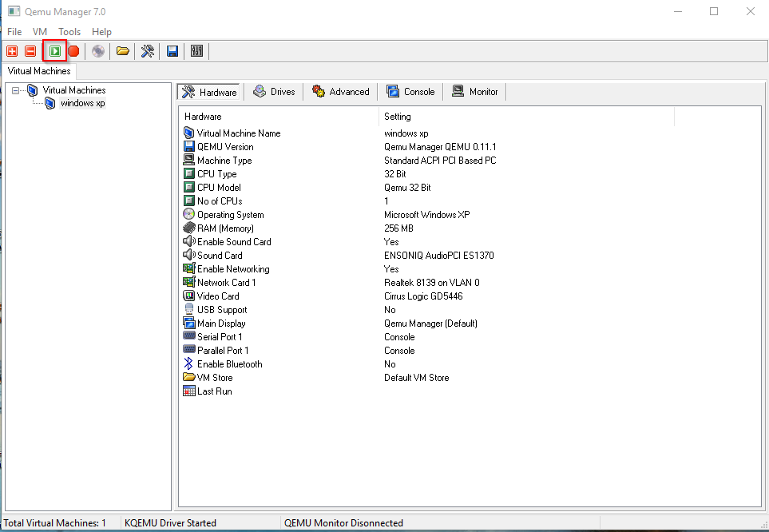Open the Help menu

[x=101, y=31]
